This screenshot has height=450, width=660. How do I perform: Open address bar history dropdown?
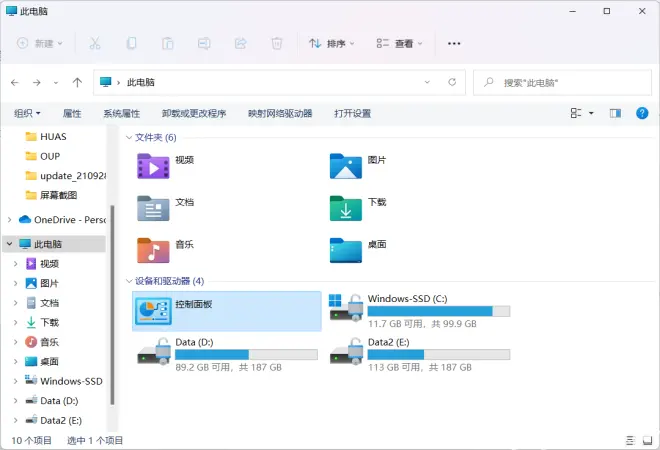[427, 82]
